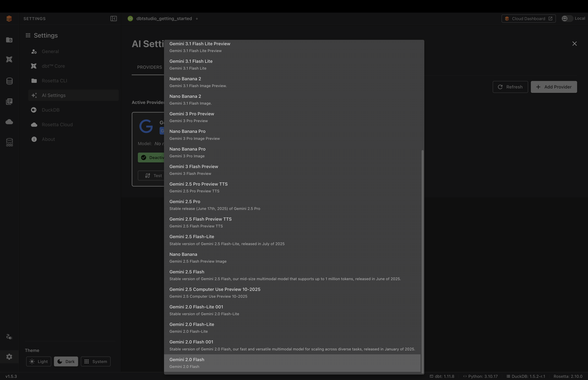Select Gemini 3.1 Flash Lite Preview model
This screenshot has height=380, width=588.
tap(292, 47)
